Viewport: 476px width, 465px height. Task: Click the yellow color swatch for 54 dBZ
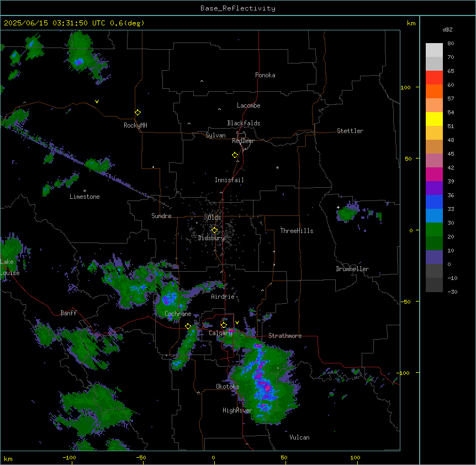pyautogui.click(x=434, y=119)
